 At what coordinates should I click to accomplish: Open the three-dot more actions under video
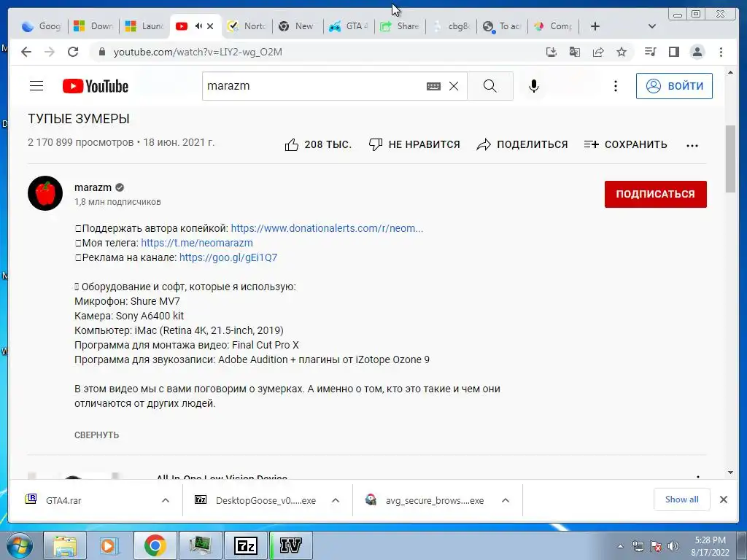click(x=692, y=145)
